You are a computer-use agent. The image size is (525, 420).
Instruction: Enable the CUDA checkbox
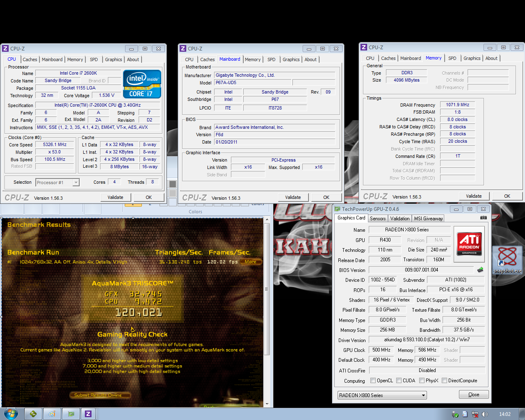(399, 380)
